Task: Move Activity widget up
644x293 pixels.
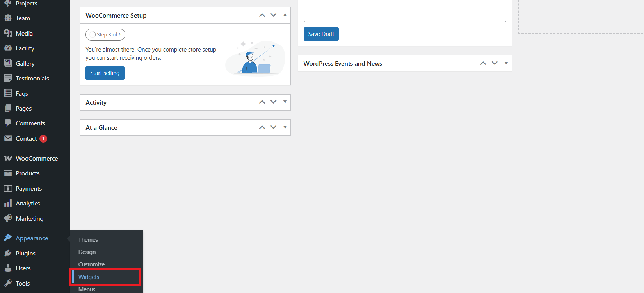Action: (262, 102)
